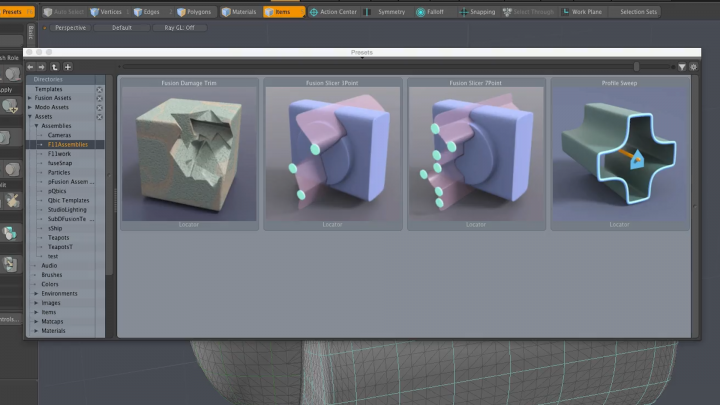Viewport: 720px width, 405px height.
Task: Click the Action Center button
Action: click(333, 11)
